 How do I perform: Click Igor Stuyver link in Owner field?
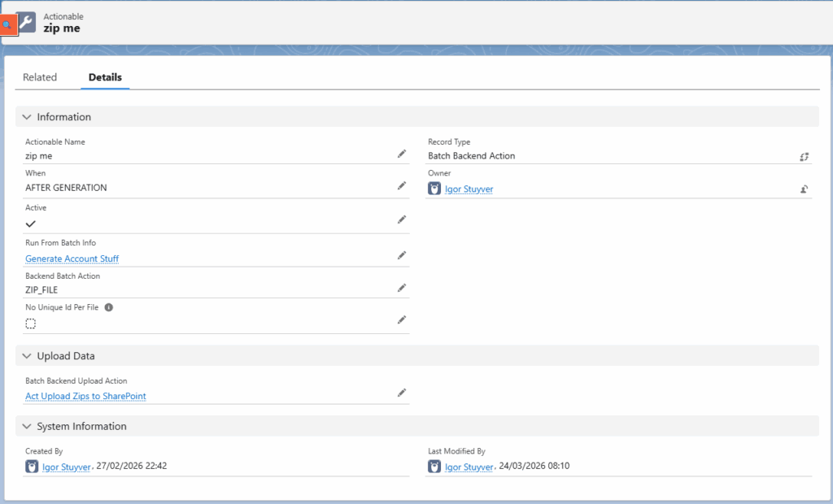tap(469, 189)
